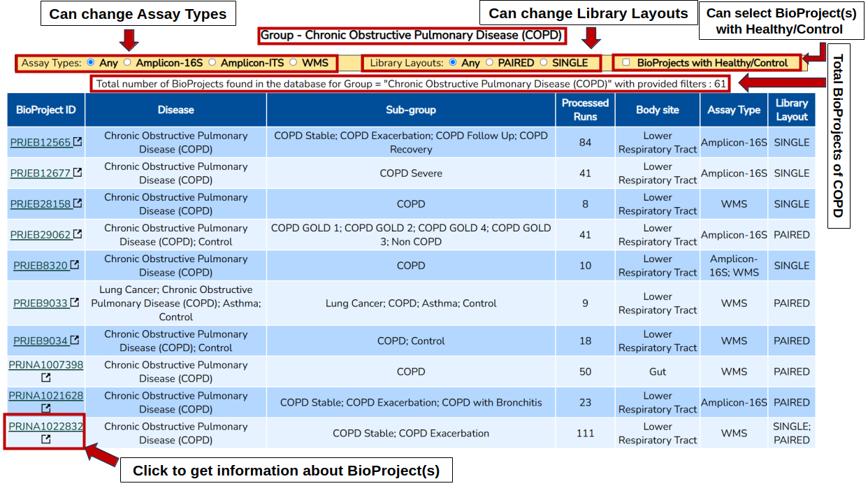The image size is (868, 486).
Task: Click sub-group cell 'COPD Severe'
Action: click(411, 173)
